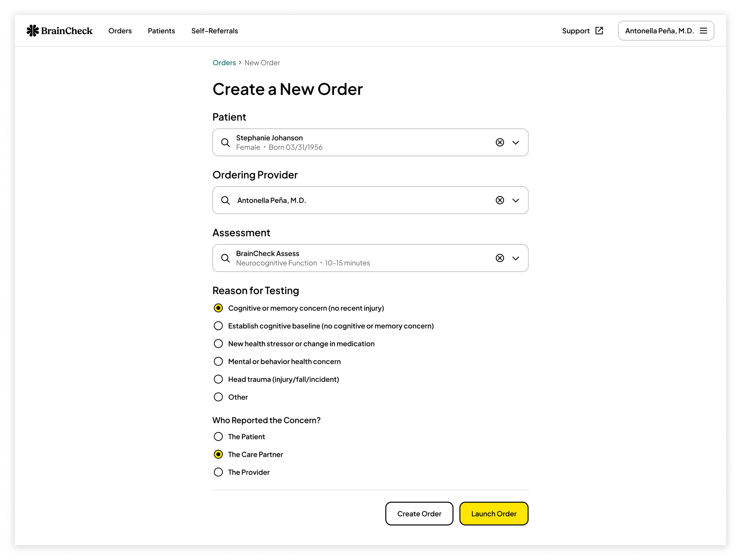Image resolution: width=741 pixels, height=560 pixels.
Task: Open Self-Referrals navigation item
Action: [x=214, y=31]
